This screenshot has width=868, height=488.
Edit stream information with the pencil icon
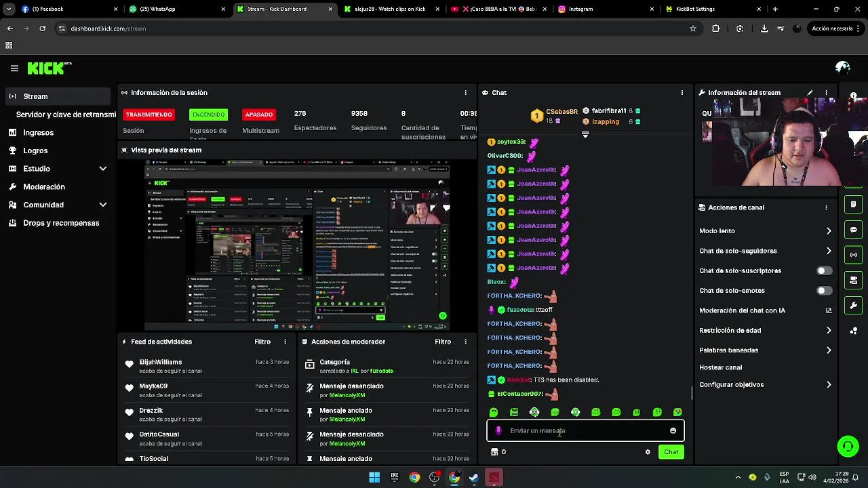[x=810, y=92]
